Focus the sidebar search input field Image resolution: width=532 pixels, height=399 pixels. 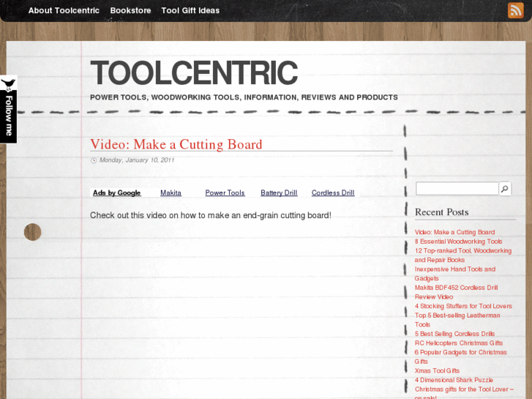pos(457,189)
